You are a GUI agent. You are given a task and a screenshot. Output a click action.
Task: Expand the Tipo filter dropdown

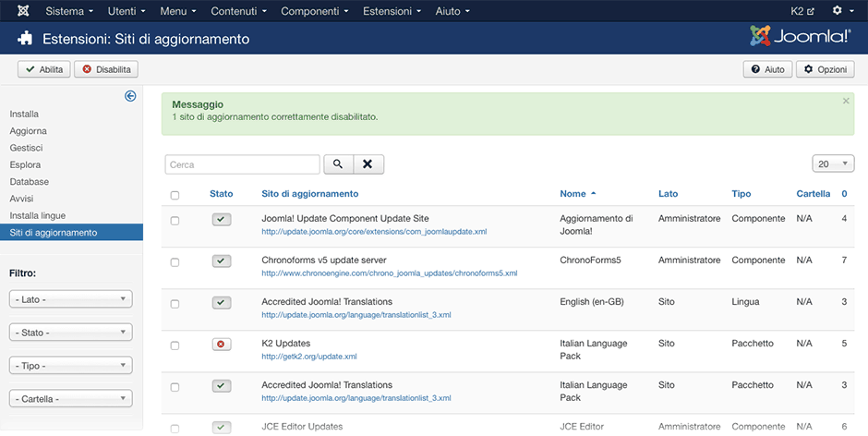tap(71, 366)
